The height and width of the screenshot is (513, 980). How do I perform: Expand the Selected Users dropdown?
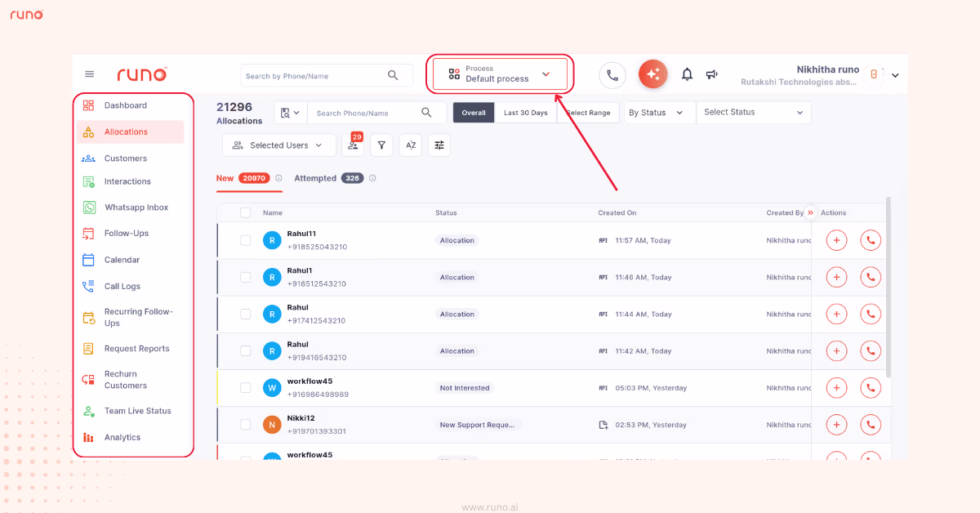[278, 145]
